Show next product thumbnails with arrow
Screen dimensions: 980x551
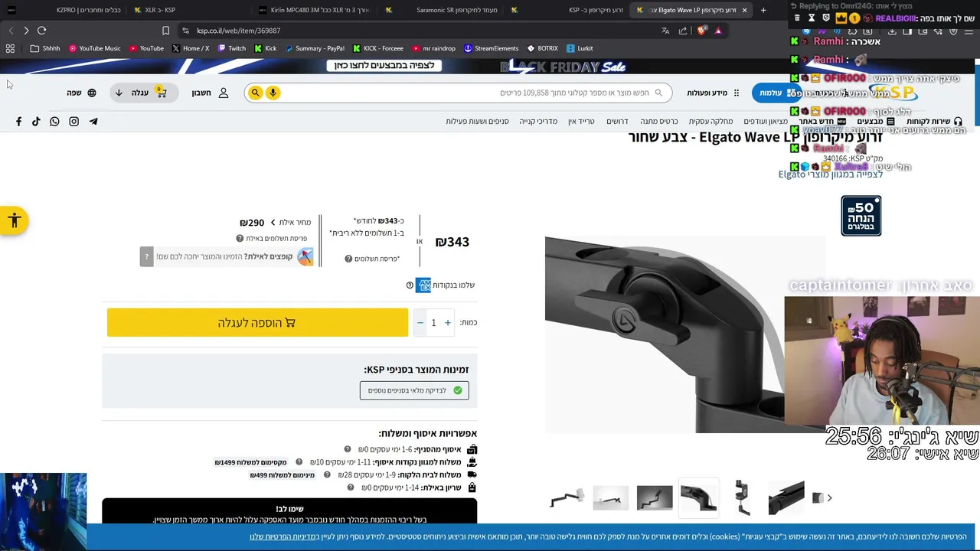[829, 498]
